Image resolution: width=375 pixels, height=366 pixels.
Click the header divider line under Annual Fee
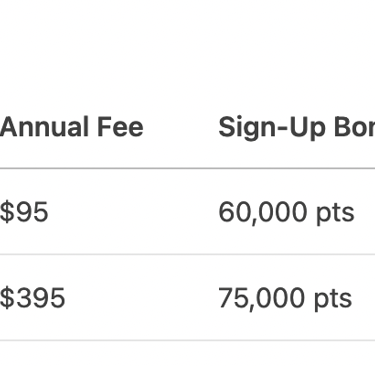[x=72, y=168]
